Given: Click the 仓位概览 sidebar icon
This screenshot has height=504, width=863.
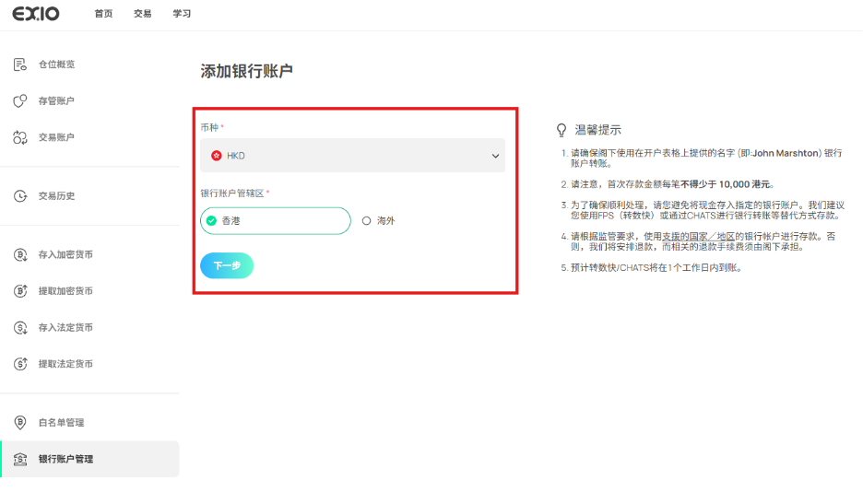Looking at the screenshot, I should (x=19, y=64).
